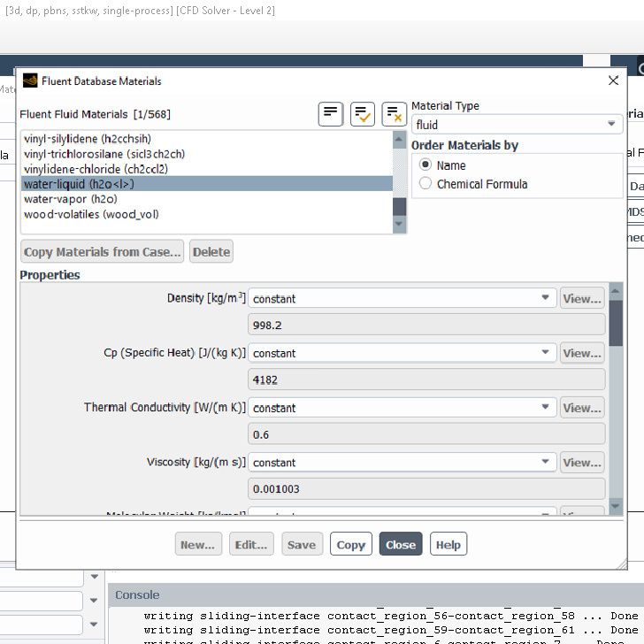The image size is (644, 644).
Task: Click materials list scrollbar up arrow
Action: coord(399,140)
